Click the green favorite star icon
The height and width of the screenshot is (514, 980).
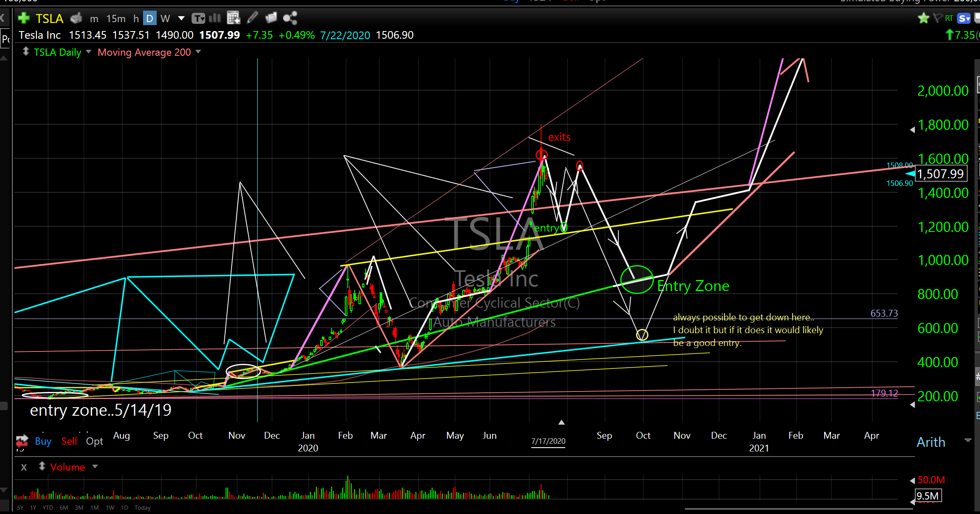(923, 18)
